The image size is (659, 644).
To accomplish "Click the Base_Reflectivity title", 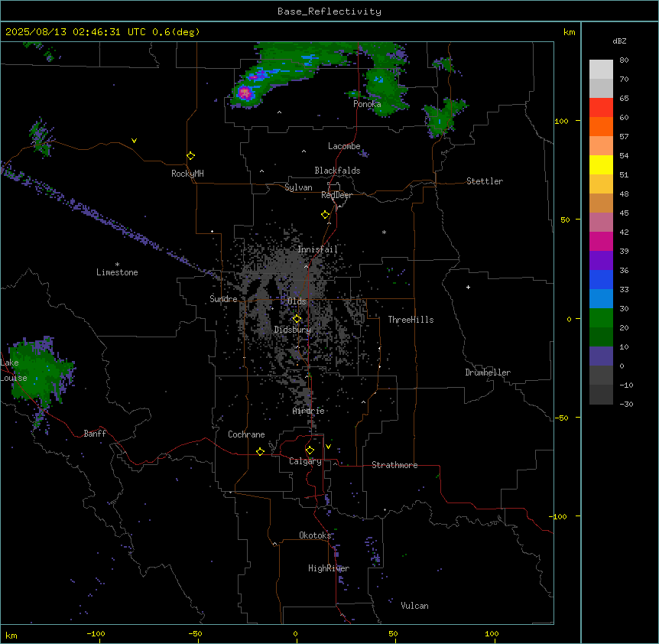I will click(329, 11).
